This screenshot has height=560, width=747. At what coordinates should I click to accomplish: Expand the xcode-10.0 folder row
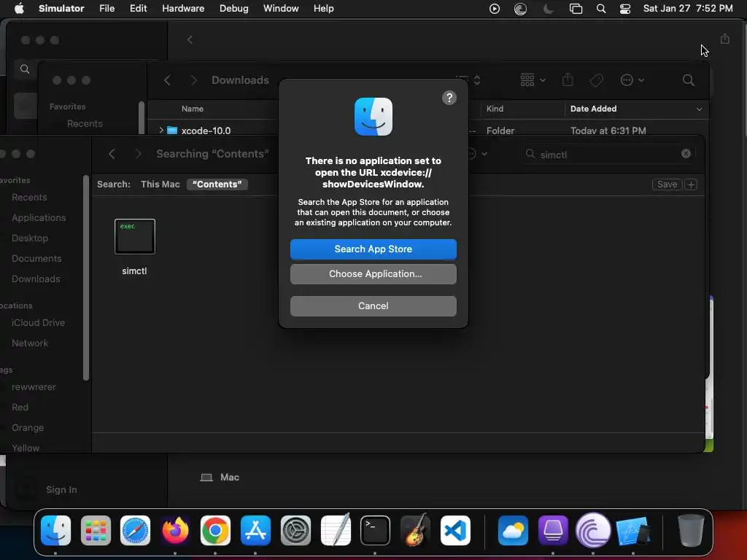point(161,130)
